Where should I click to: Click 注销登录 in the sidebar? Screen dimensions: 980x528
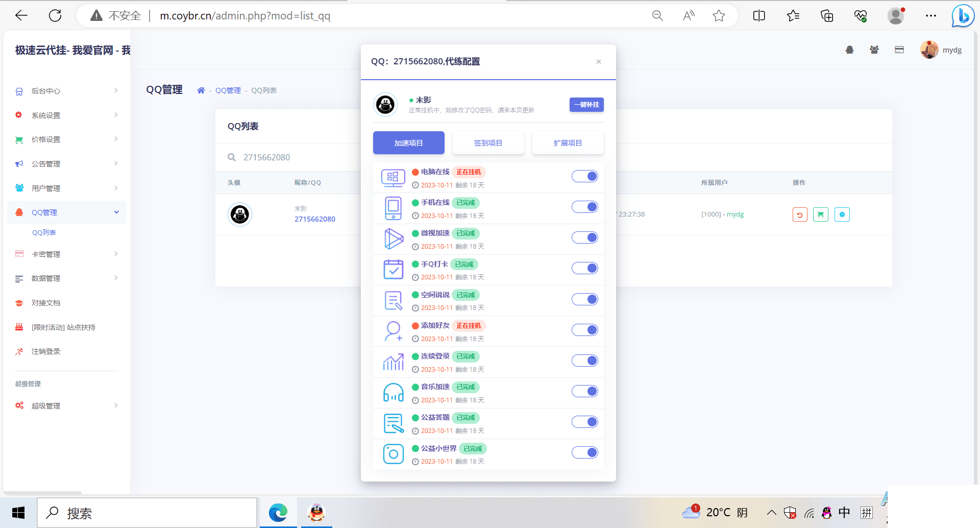[66, 351]
